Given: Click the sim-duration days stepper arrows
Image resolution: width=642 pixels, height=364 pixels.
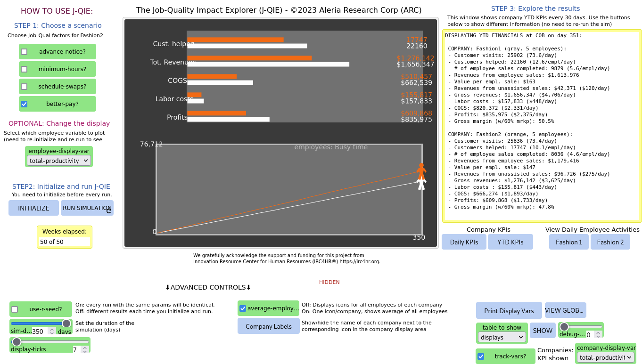Looking at the screenshot, I should [52, 332].
